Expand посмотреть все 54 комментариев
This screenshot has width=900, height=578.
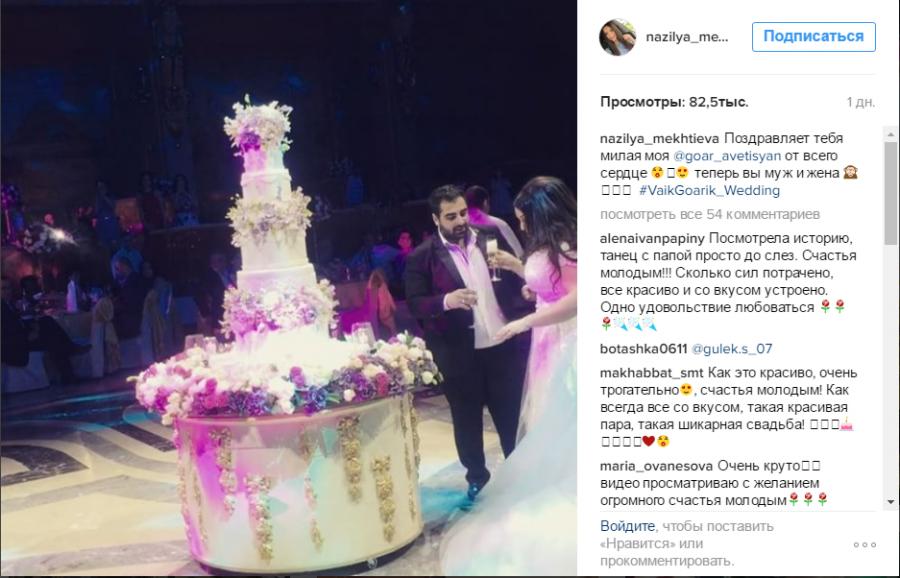pos(710,214)
